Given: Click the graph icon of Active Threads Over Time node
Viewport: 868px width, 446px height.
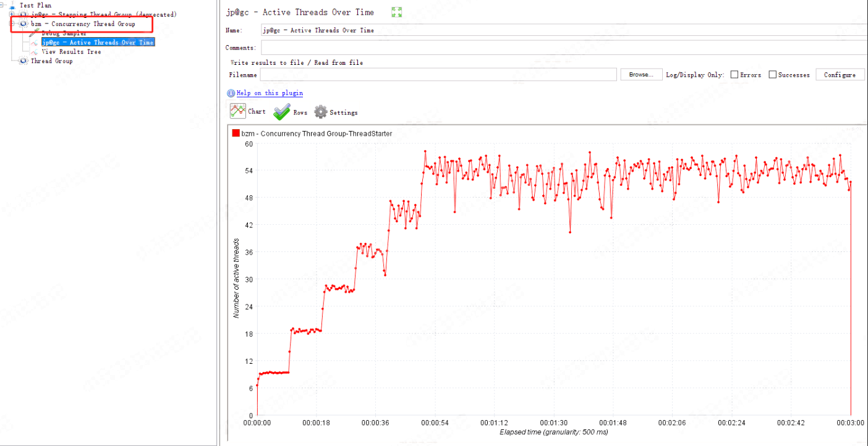Looking at the screenshot, I should [x=34, y=42].
